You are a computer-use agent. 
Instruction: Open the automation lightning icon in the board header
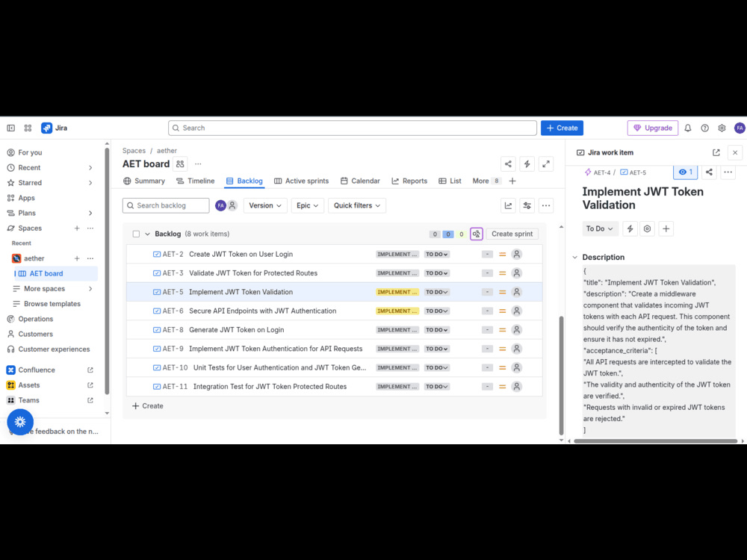point(527,164)
